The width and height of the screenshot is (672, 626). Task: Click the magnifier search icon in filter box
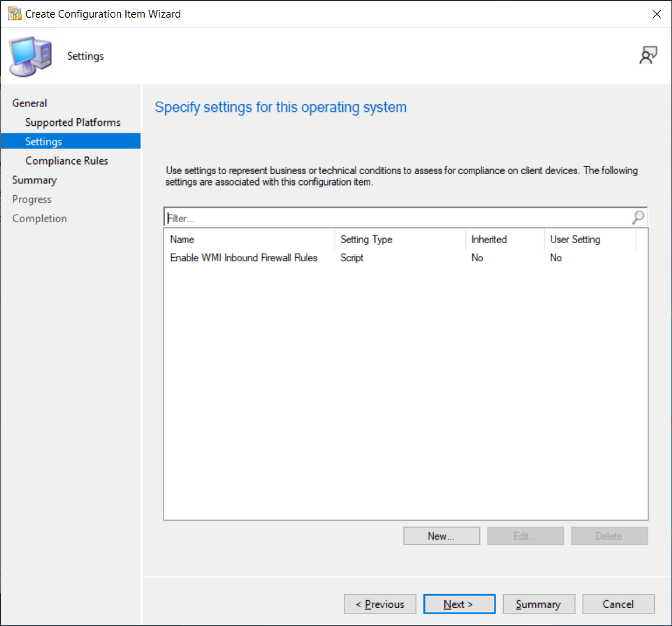coord(638,217)
